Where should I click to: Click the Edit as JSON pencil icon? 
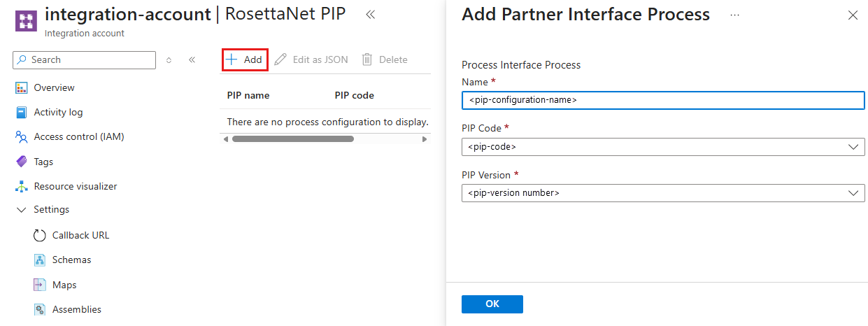pos(280,60)
